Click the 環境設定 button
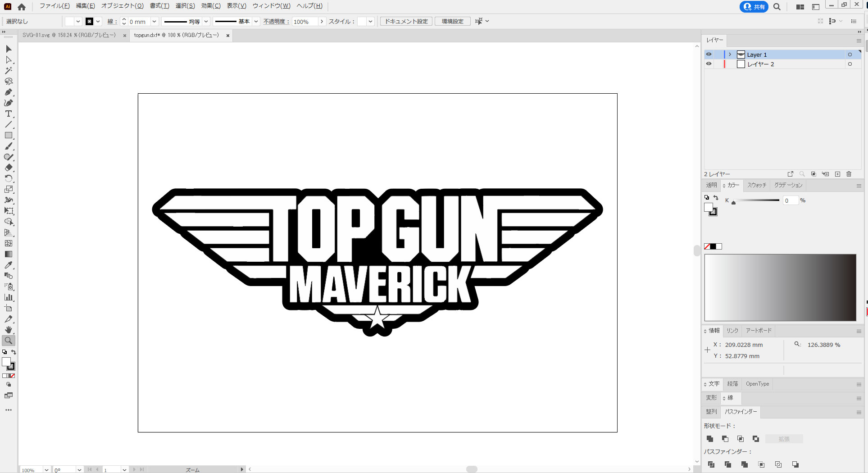This screenshot has width=868, height=473. pyautogui.click(x=452, y=21)
